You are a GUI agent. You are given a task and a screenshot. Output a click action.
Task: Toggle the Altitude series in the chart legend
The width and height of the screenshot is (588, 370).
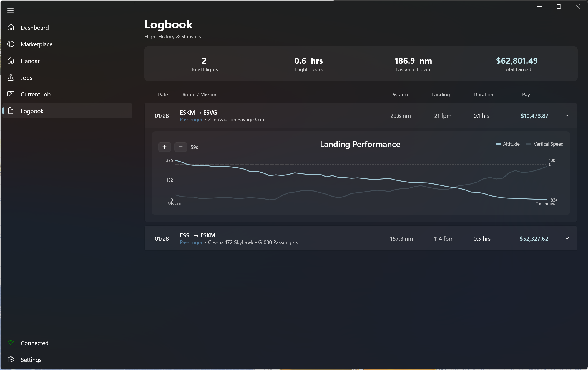point(508,144)
